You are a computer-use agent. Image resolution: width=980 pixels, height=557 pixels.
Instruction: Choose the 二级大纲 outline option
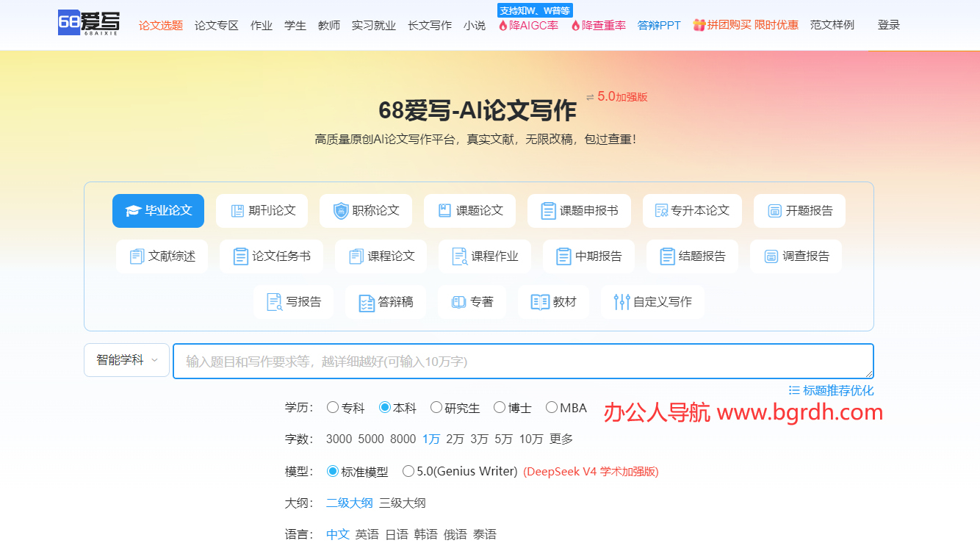pyautogui.click(x=350, y=503)
